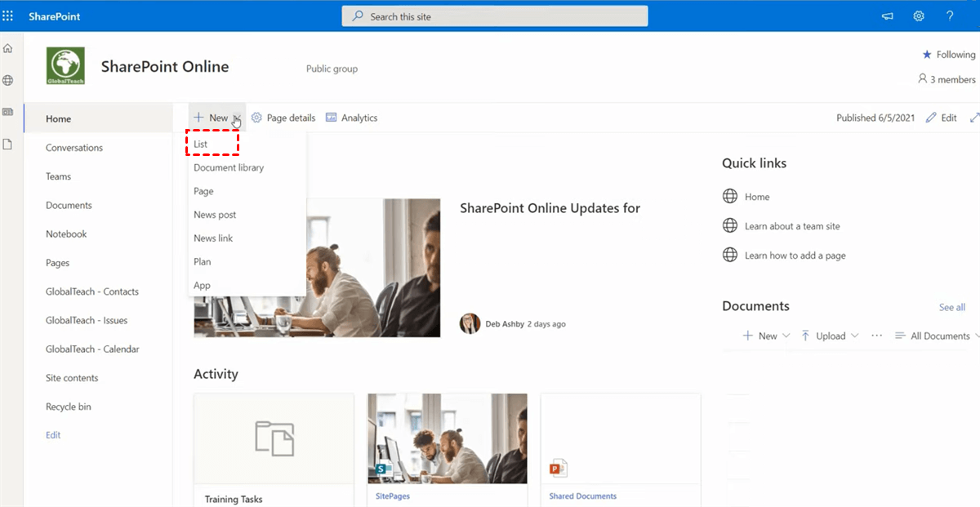Viewport: 980px width, 507px height.
Task: Expand New dropdown in Documents web part
Action: [766, 336]
